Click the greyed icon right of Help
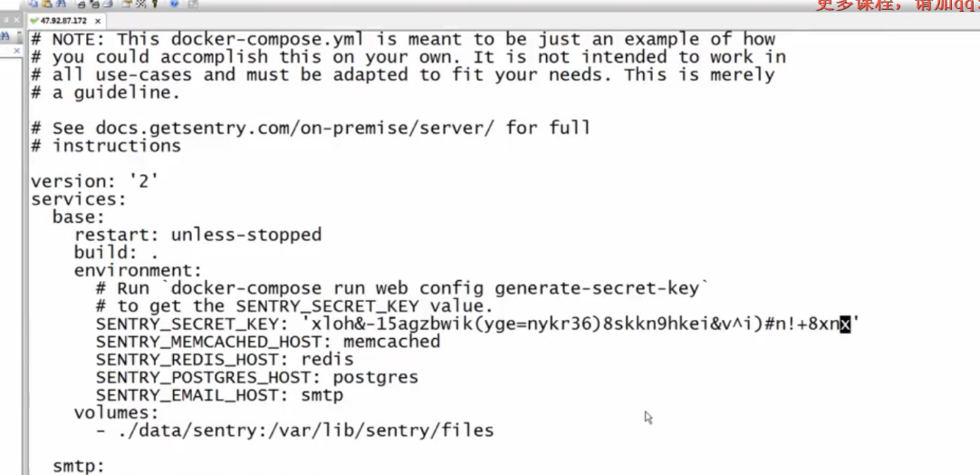Viewport: 980px width, 475px height. [194, 4]
